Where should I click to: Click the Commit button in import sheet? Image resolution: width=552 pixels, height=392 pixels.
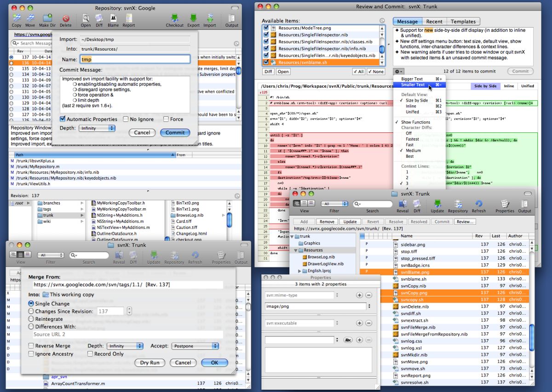(x=175, y=132)
